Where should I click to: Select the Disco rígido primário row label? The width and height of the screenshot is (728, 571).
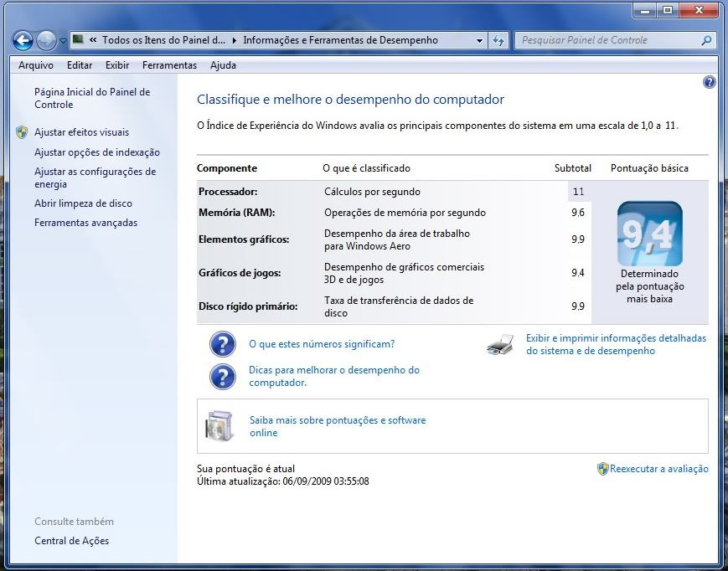coord(248,306)
